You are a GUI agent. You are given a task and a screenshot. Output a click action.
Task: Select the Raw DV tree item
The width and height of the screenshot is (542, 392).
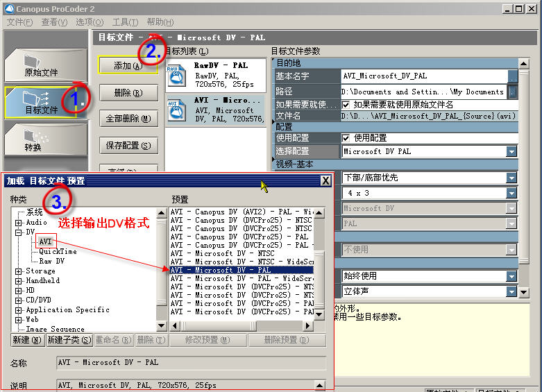(x=52, y=261)
